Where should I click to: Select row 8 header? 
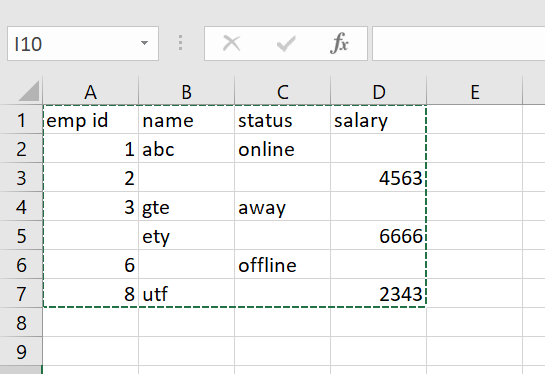tap(21, 322)
